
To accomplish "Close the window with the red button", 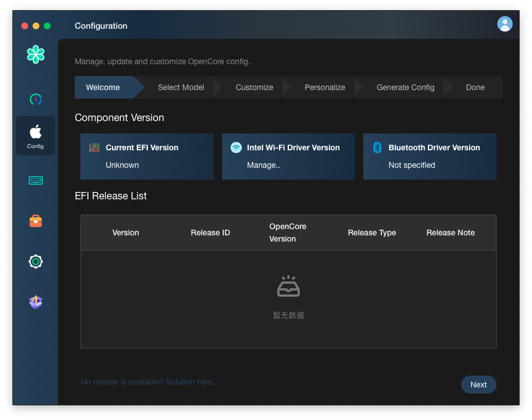I will (25, 26).
